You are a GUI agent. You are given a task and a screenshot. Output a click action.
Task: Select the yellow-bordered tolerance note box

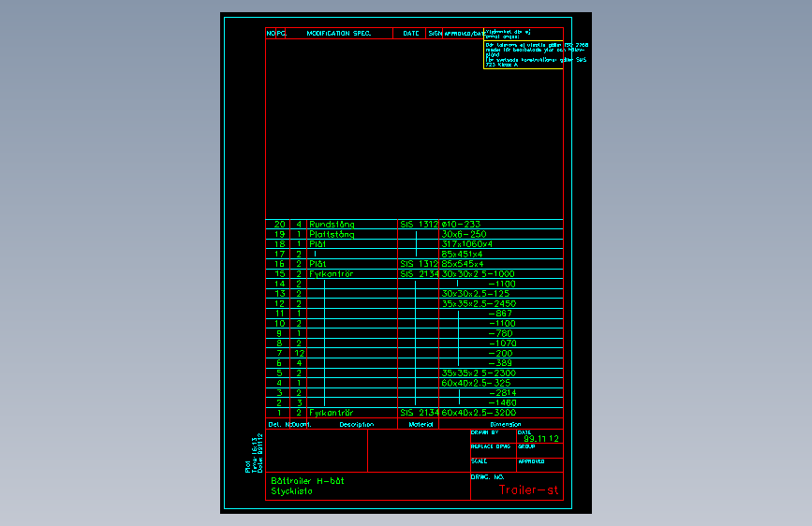(x=524, y=54)
